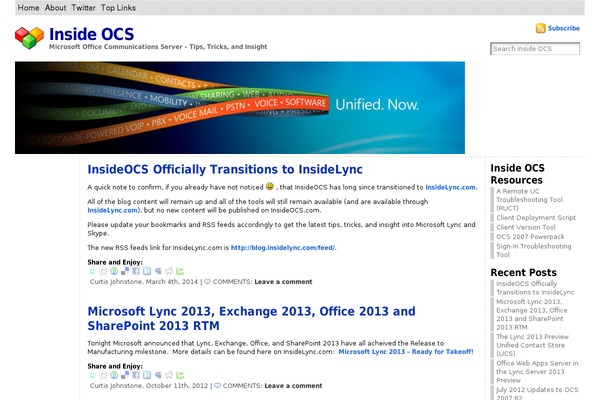Open the About page
This screenshot has width=600, height=400.
point(55,8)
